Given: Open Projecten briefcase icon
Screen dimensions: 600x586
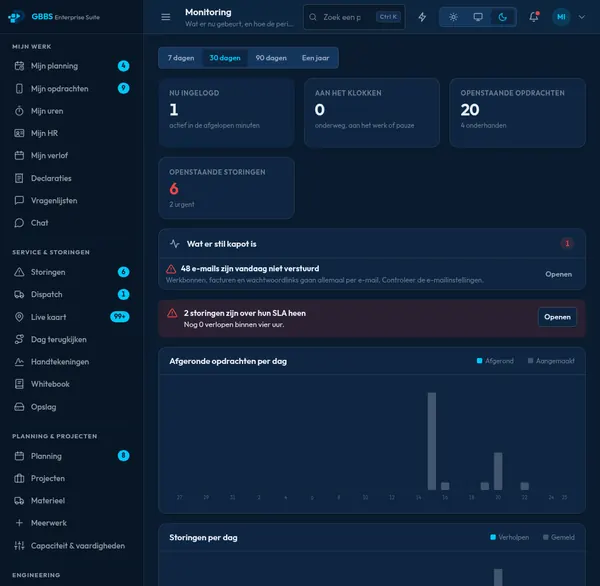Looking at the screenshot, I should (x=19, y=478).
